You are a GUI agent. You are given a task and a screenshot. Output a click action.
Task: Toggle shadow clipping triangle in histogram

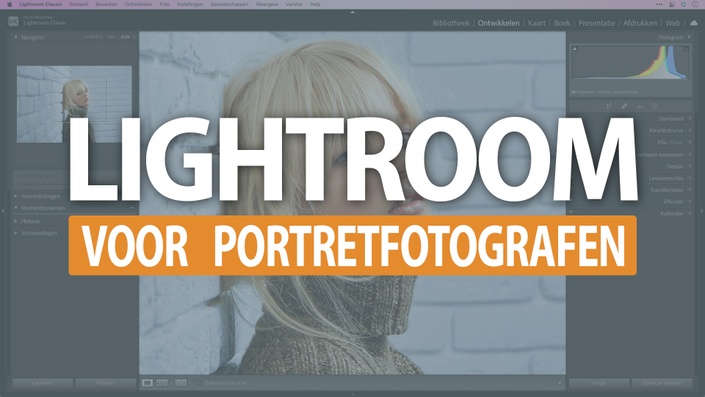pyautogui.click(x=575, y=49)
